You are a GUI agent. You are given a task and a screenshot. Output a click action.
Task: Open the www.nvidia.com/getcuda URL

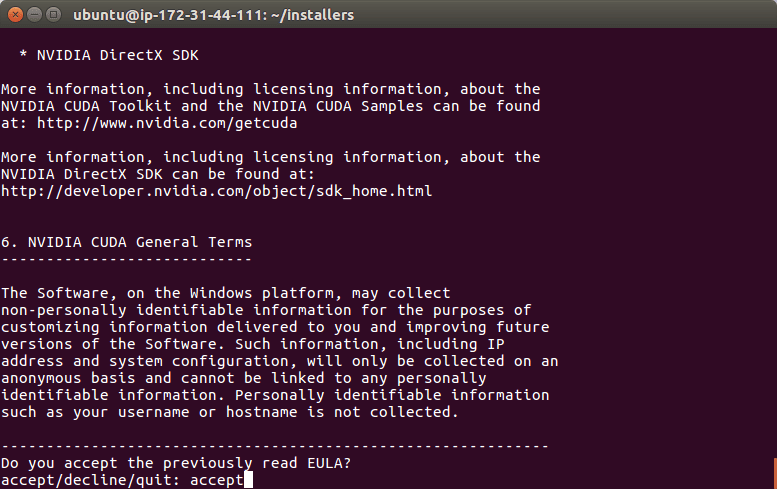point(167,123)
